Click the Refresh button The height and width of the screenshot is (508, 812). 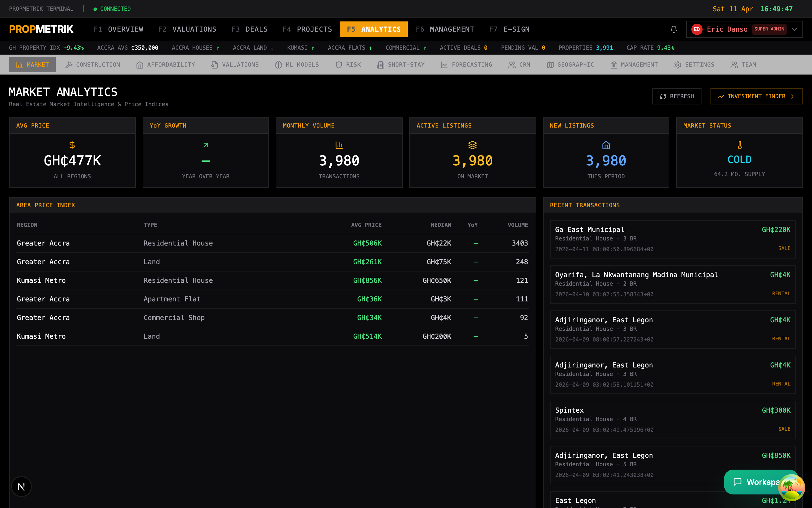[x=677, y=97]
